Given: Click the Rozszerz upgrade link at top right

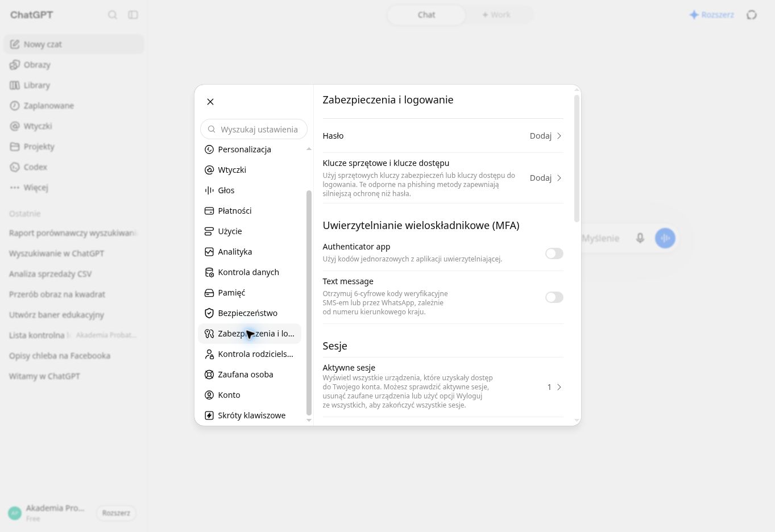Looking at the screenshot, I should coord(712,15).
